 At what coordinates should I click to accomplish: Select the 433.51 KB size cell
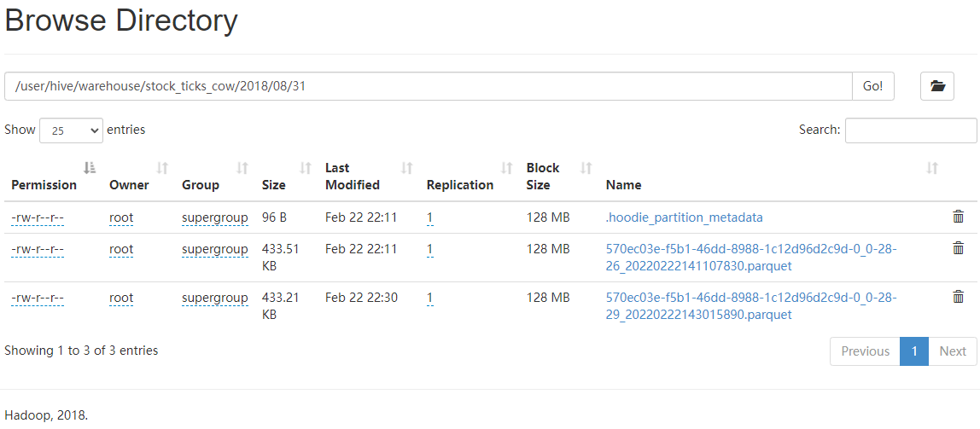point(280,258)
